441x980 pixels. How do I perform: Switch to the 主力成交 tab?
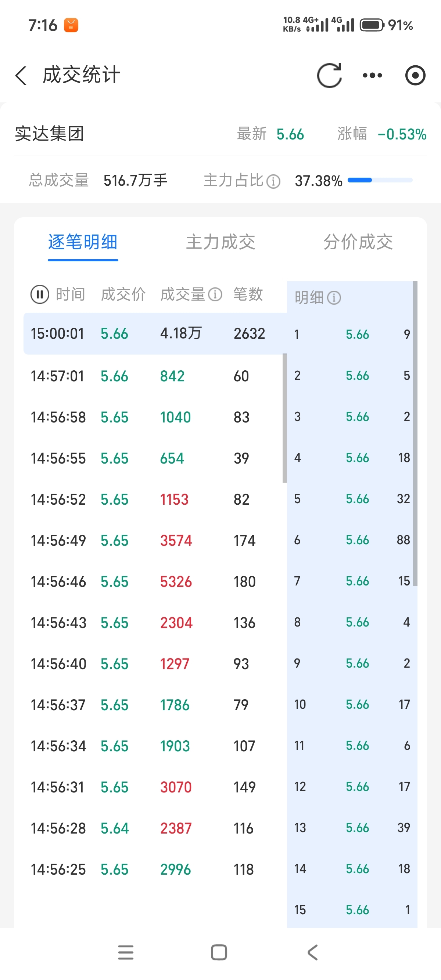[220, 242]
